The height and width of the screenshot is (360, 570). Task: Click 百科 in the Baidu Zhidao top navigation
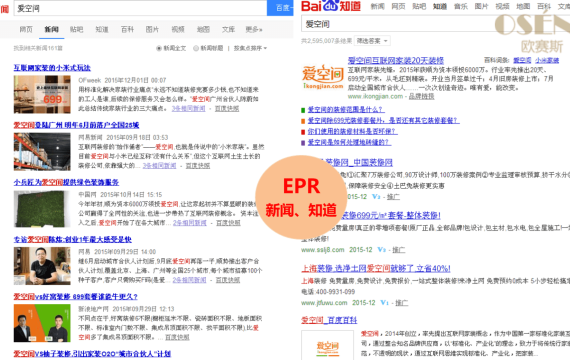click(x=544, y=7)
